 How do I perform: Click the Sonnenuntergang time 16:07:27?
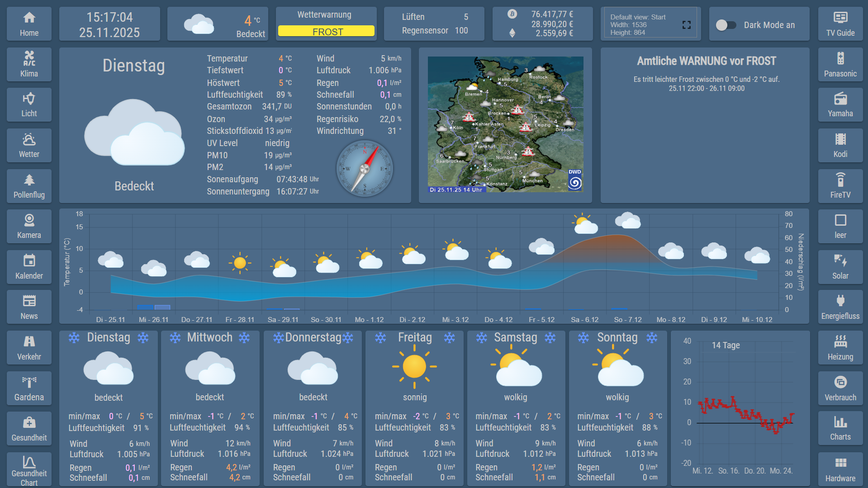pyautogui.click(x=292, y=191)
